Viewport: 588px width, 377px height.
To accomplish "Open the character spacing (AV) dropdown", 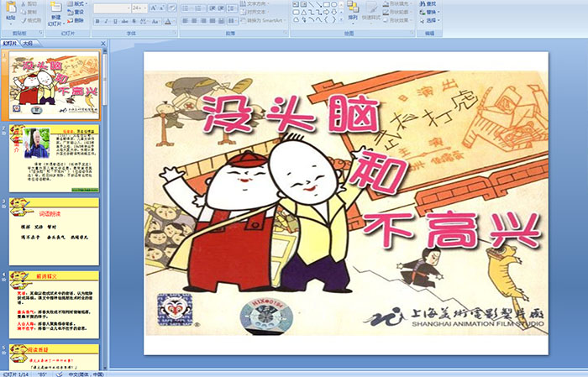I will (x=144, y=21).
